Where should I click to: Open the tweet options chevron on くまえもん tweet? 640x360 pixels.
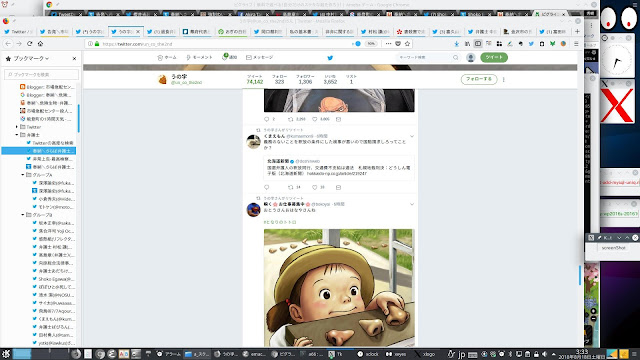[x=412, y=136]
